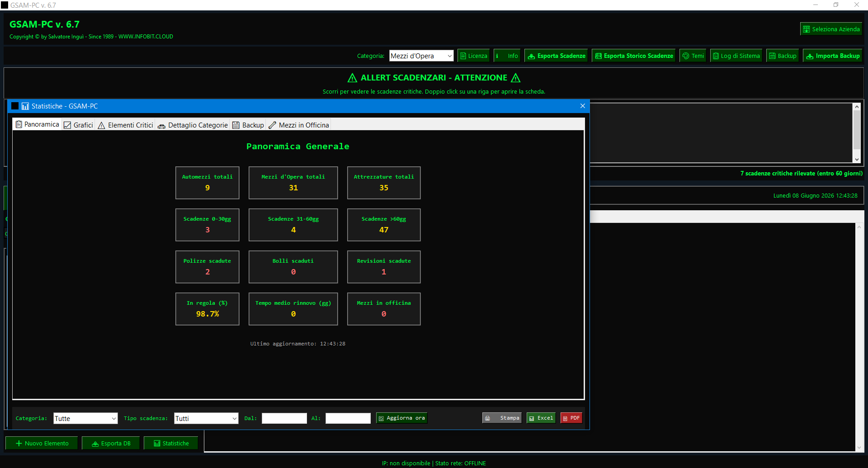Click Esporta Scadenze in top toolbar
The width and height of the screenshot is (868, 468).
[x=557, y=56]
